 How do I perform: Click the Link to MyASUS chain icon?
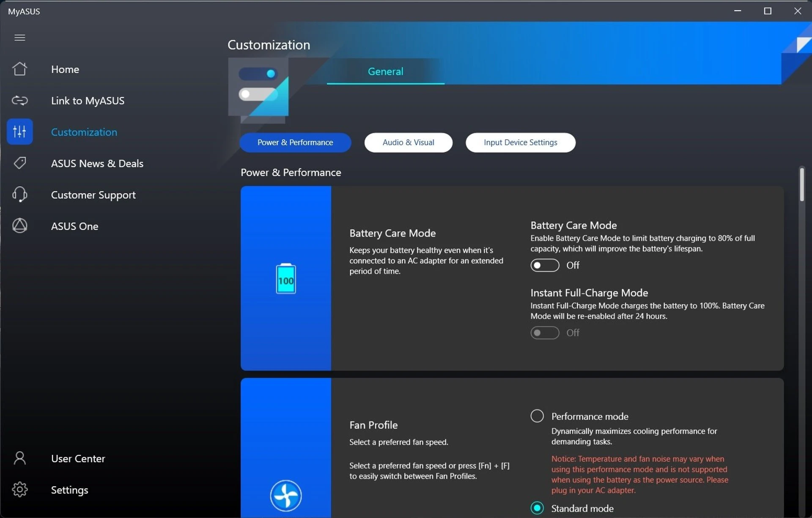click(19, 100)
